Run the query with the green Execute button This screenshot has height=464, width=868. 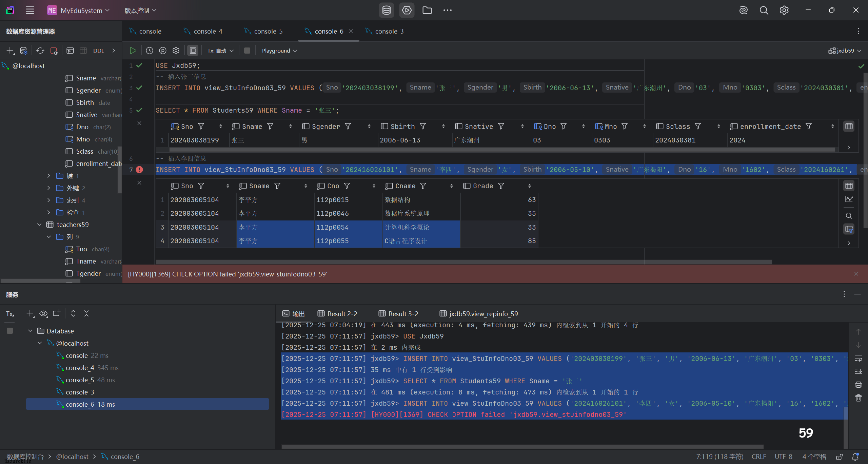click(x=133, y=51)
